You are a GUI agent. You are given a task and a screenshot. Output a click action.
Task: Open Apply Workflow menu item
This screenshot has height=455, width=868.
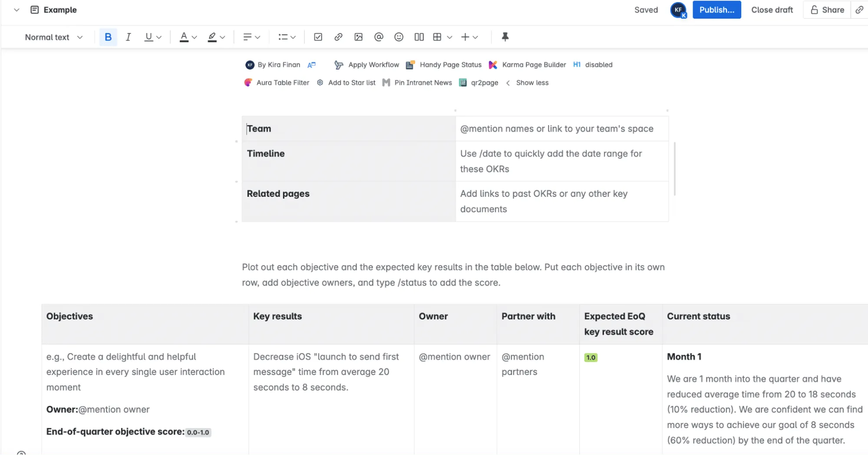(x=367, y=65)
